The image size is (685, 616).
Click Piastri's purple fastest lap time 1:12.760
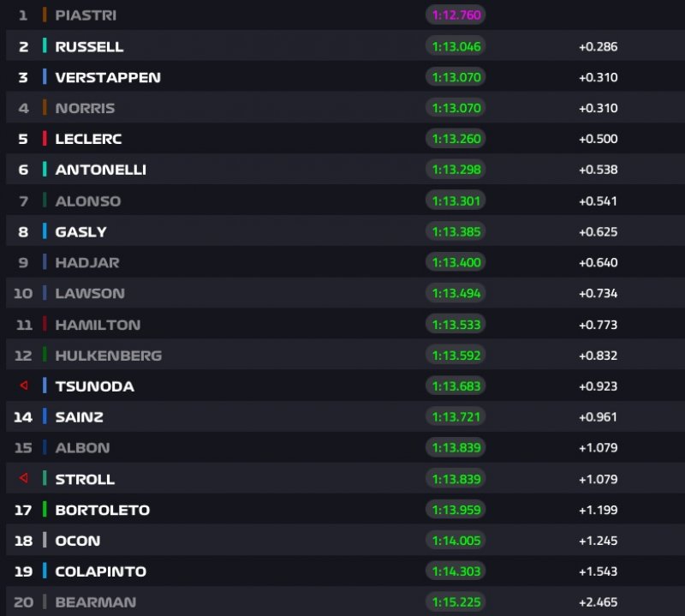pos(456,15)
